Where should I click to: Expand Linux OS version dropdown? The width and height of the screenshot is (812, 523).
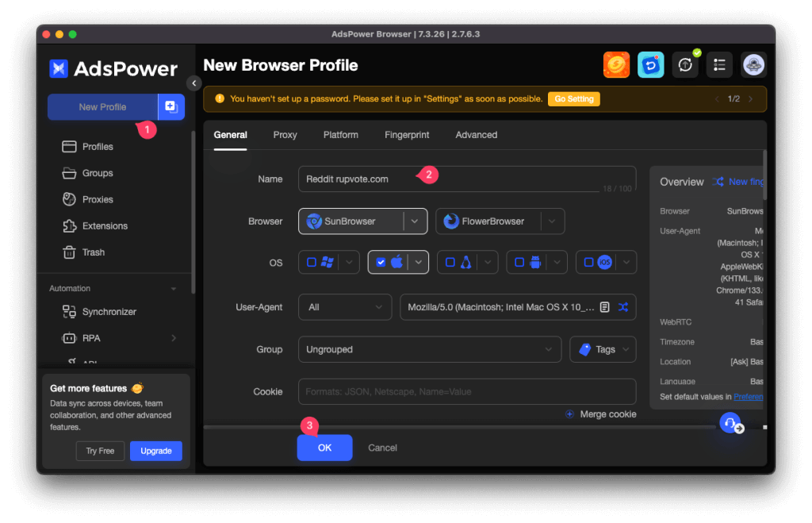point(488,262)
